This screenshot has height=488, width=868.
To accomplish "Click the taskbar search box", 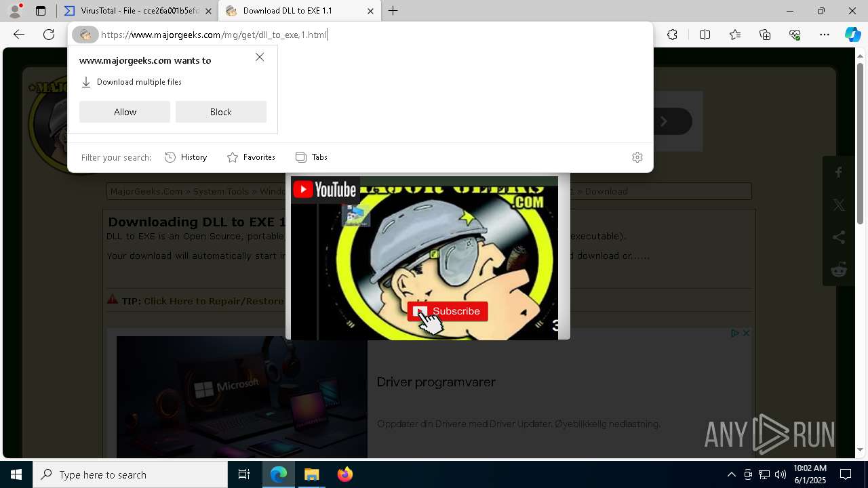I will (x=130, y=474).
